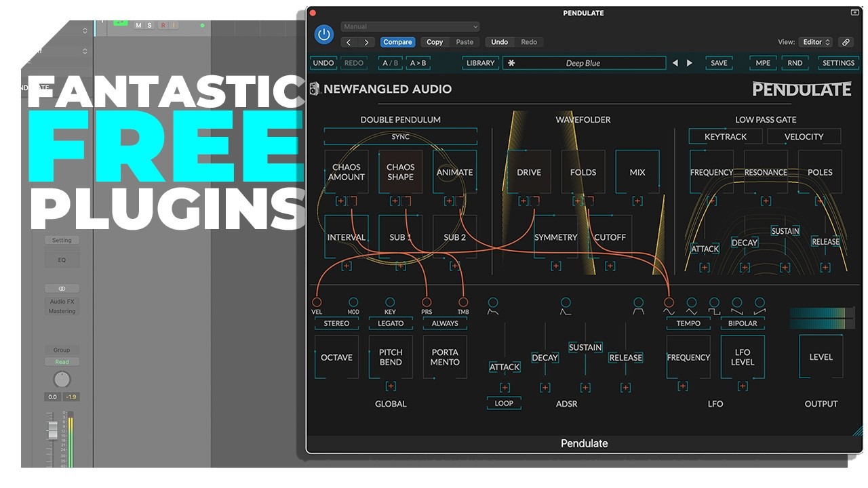The width and height of the screenshot is (868, 488).
Task: Click the plus button under Pitch Bend
Action: pyautogui.click(x=391, y=386)
